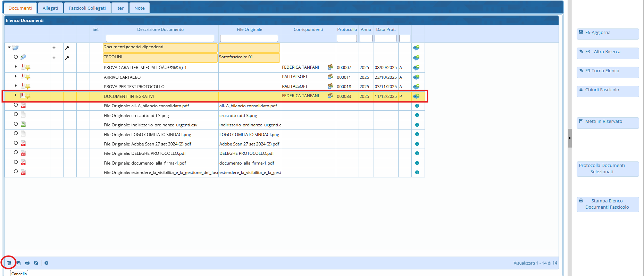Open the Fascicoli Collegati tab
The height and width of the screenshot is (276, 644).
pos(87,8)
